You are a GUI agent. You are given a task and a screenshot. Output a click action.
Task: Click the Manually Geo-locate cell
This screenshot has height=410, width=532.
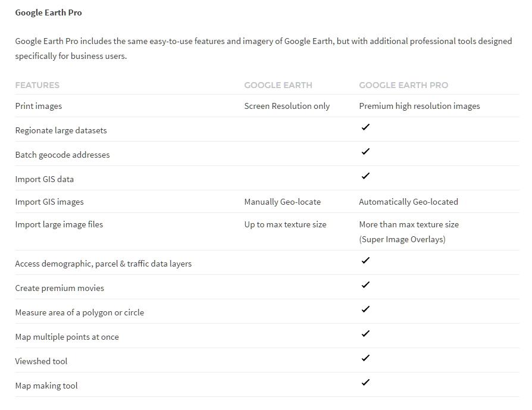282,202
